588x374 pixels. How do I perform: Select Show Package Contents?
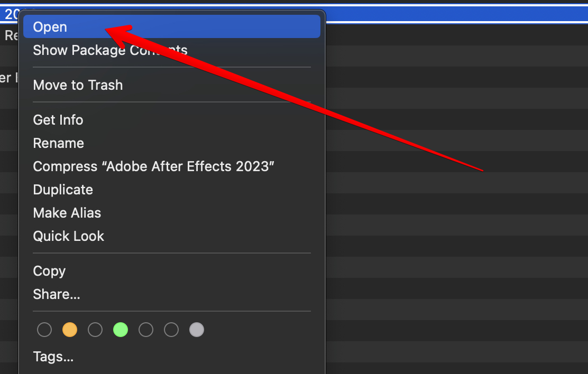pos(110,50)
